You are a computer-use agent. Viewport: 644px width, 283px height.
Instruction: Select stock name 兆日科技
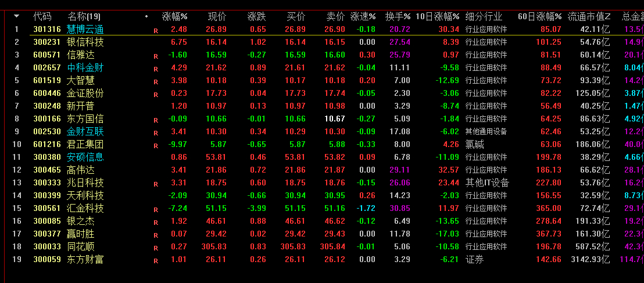(x=85, y=183)
